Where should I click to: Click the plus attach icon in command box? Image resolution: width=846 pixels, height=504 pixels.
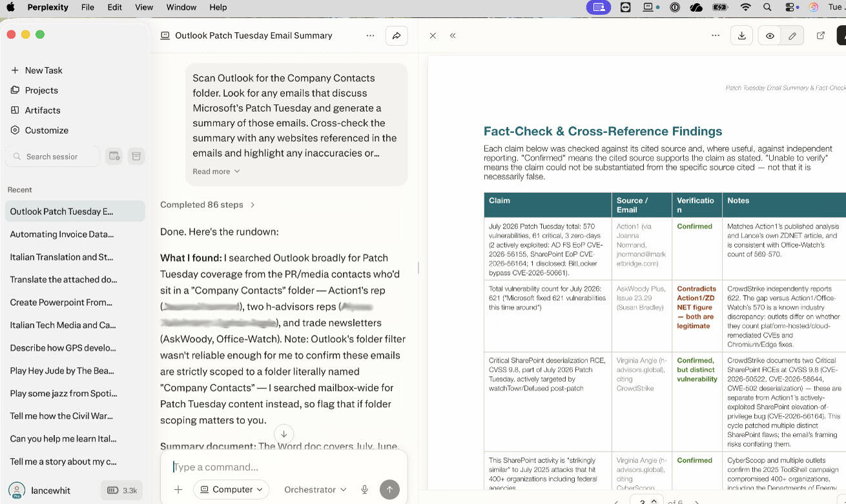point(178,490)
